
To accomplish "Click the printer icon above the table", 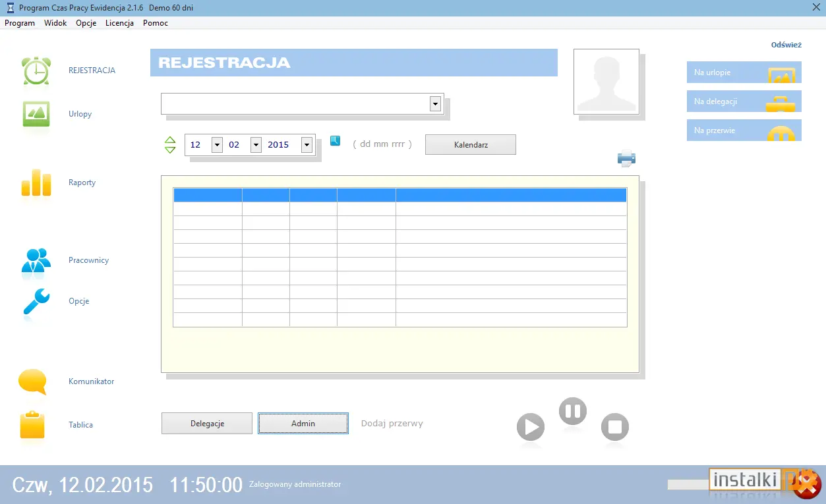I will coord(626,159).
